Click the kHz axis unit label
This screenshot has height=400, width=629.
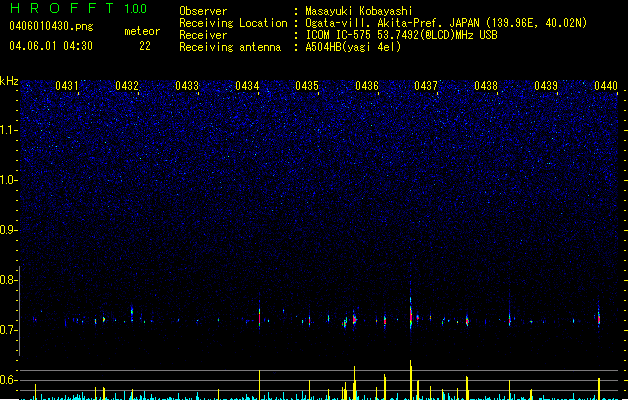click(9, 81)
